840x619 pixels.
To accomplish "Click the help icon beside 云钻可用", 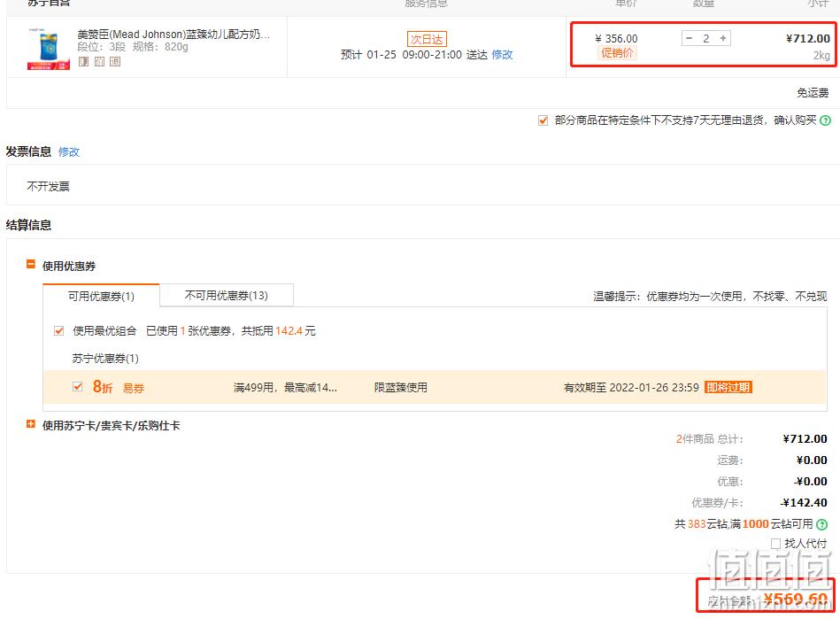I will tap(821, 524).
